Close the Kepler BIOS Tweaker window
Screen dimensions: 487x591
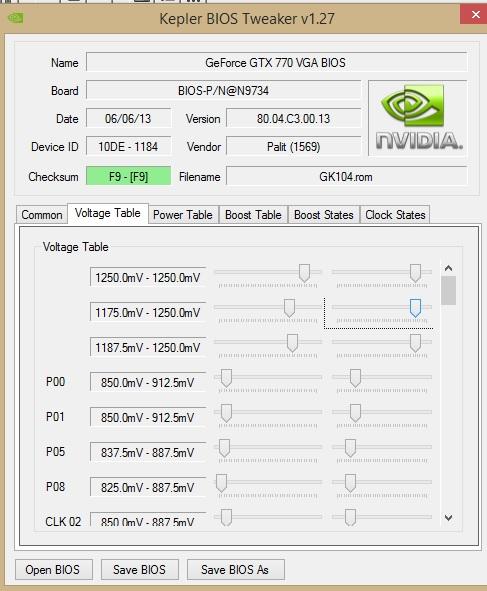pos(475,15)
